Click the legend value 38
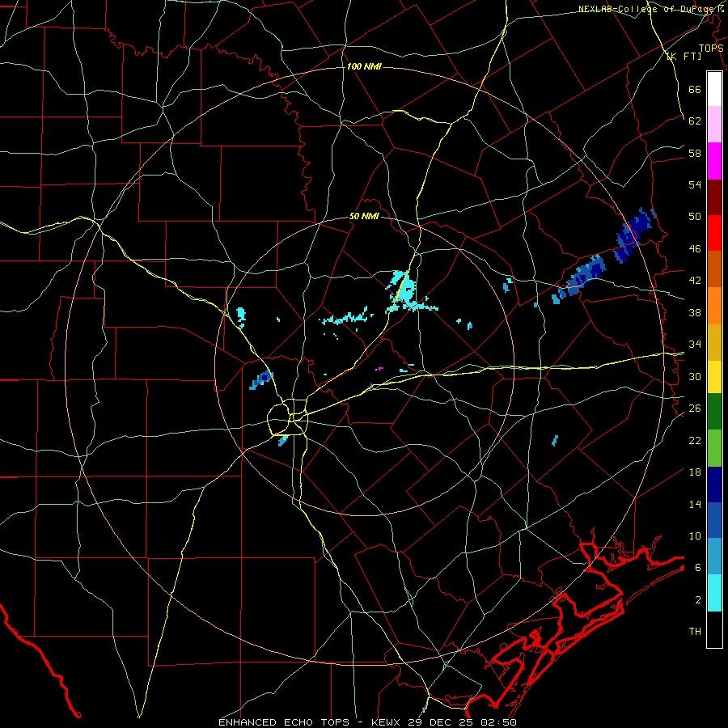Screen dimensions: 728x728 pyautogui.click(x=695, y=312)
